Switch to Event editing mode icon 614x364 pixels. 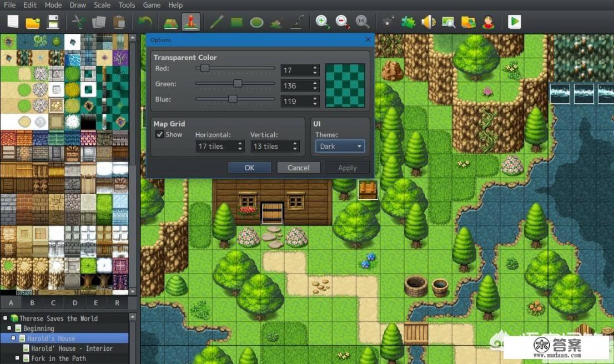191,22
